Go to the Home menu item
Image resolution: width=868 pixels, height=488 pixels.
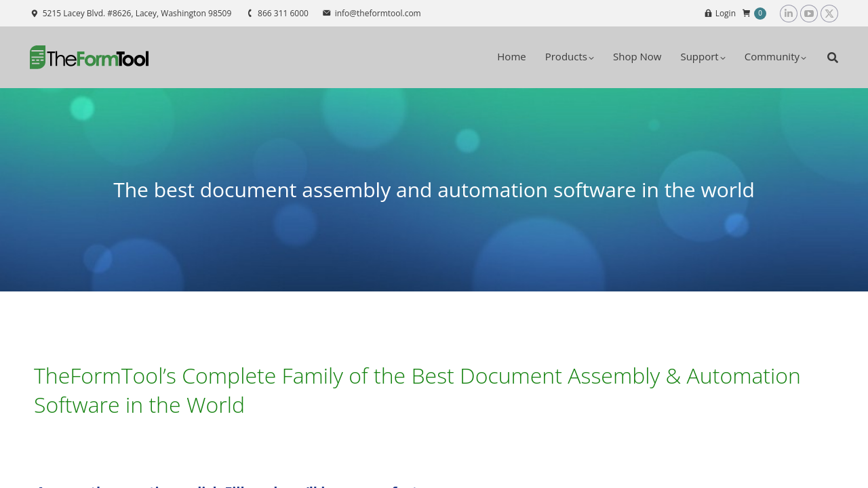click(511, 57)
